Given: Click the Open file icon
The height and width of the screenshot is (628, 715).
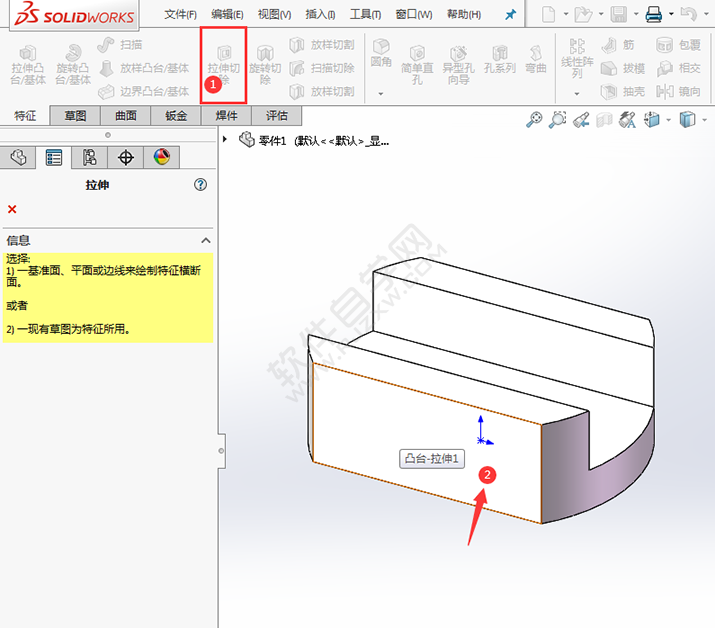Looking at the screenshot, I should (x=583, y=14).
